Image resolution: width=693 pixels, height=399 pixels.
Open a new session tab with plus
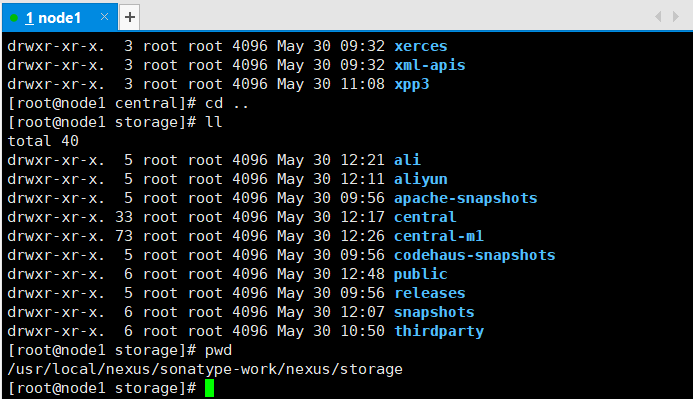[x=129, y=17]
